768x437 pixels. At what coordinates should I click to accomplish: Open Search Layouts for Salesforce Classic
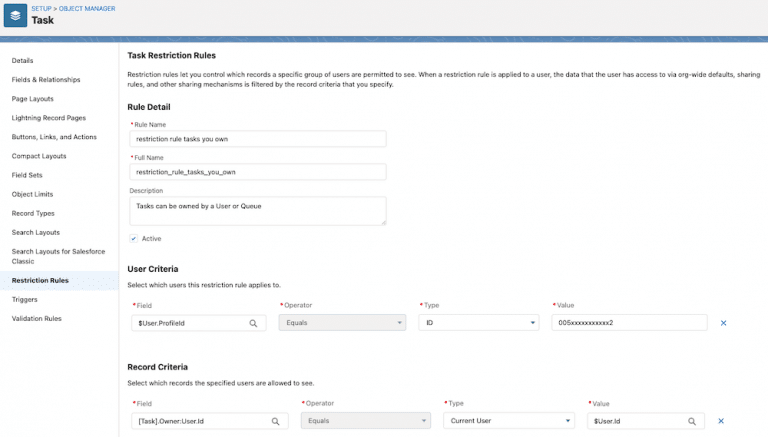58,256
